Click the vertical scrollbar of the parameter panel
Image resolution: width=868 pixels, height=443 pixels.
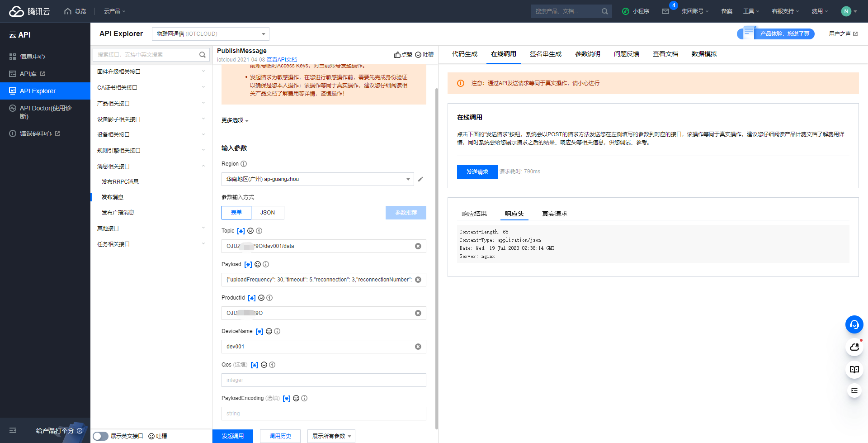click(437, 258)
